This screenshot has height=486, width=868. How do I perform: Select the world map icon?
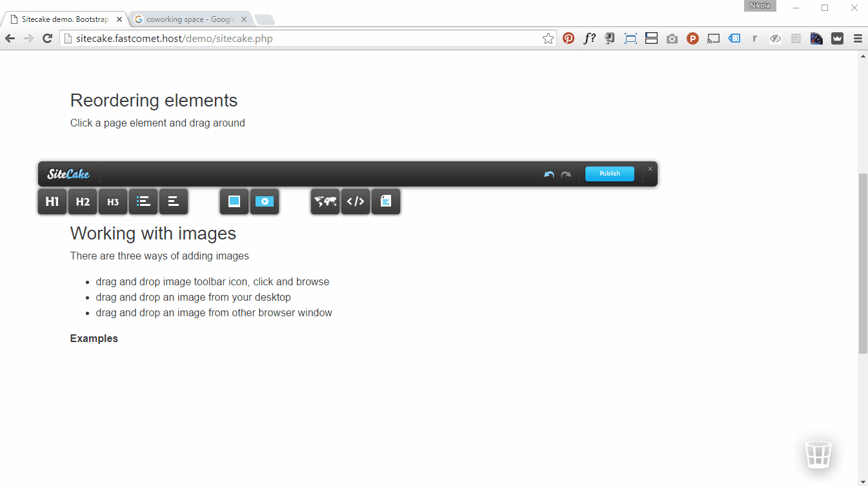(x=325, y=201)
